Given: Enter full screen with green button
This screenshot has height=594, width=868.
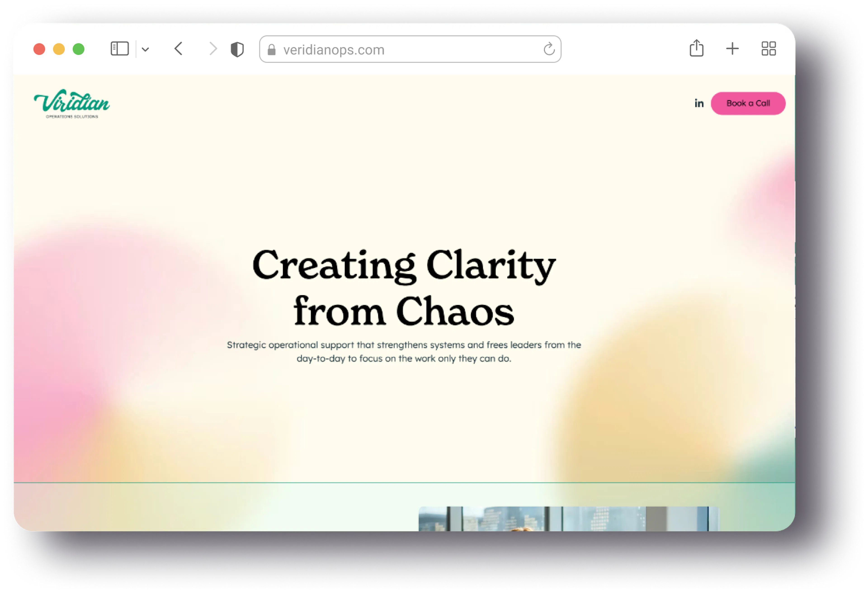Looking at the screenshot, I should pyautogui.click(x=78, y=49).
